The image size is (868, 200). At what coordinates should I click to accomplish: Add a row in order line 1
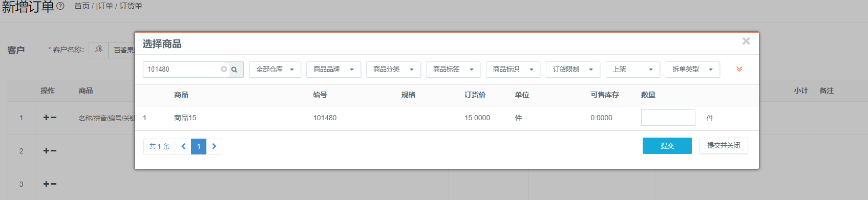(x=46, y=118)
